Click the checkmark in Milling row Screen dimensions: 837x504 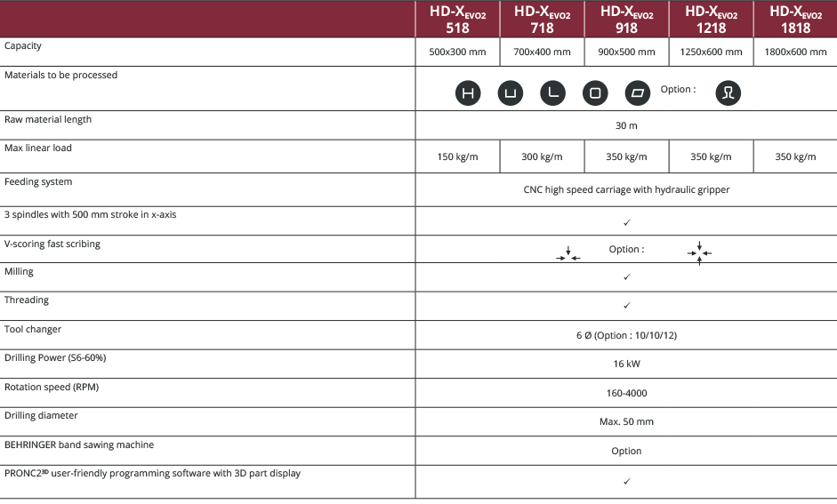[627, 276]
